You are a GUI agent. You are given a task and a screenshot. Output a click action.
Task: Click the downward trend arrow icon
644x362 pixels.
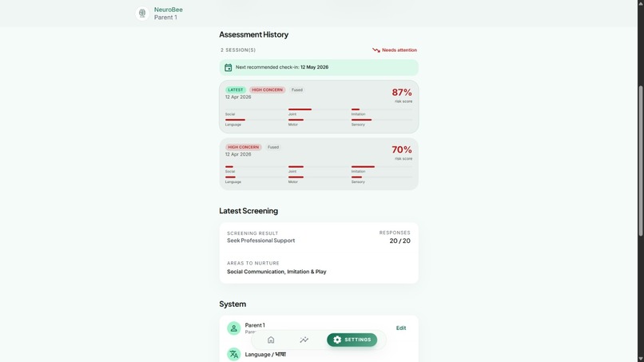point(376,50)
